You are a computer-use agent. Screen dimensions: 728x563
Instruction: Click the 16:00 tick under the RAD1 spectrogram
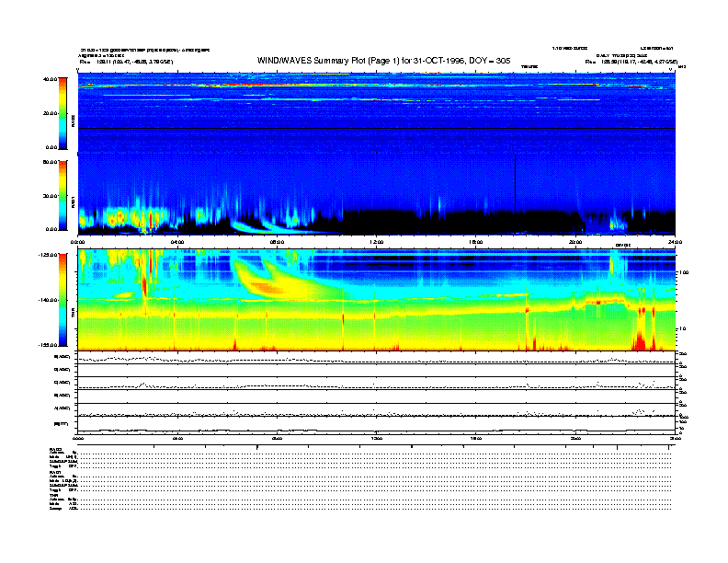(476, 242)
